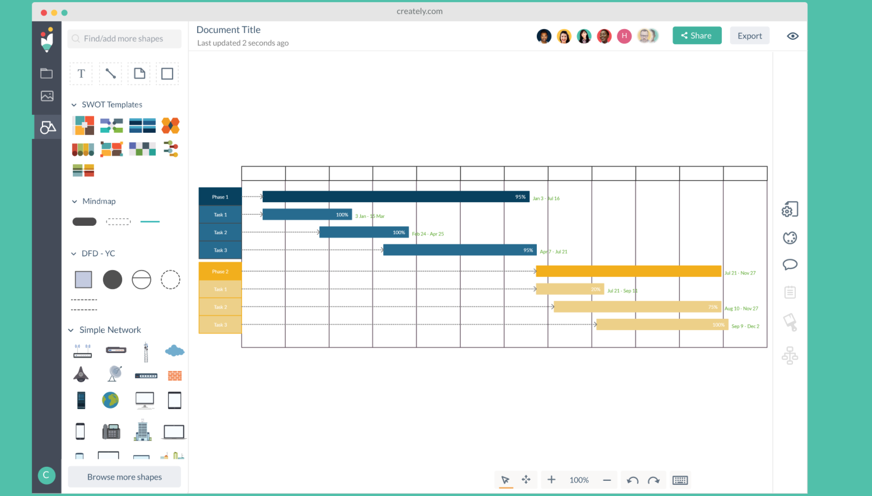Pick the firewall brick shape
The width and height of the screenshot is (872, 496).
coord(175,376)
